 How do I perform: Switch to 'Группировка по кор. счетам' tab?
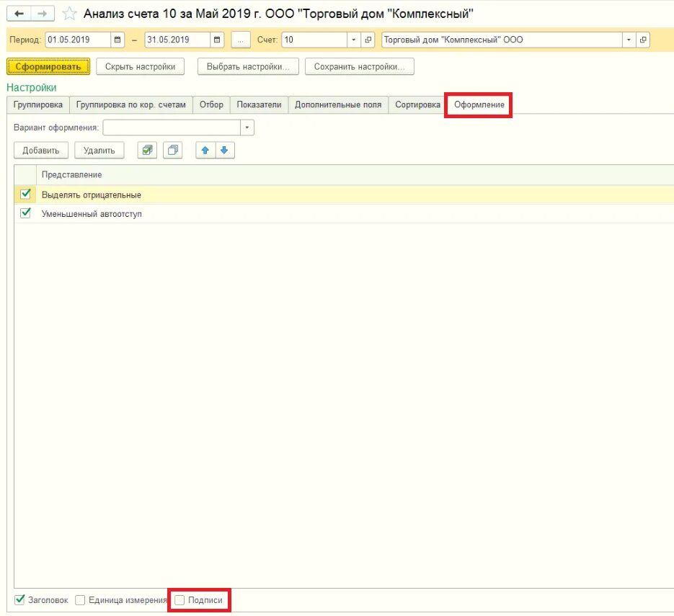[130, 104]
